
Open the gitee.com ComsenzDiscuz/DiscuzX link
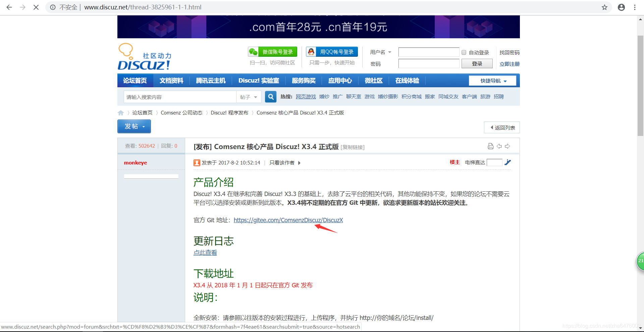pos(288,220)
